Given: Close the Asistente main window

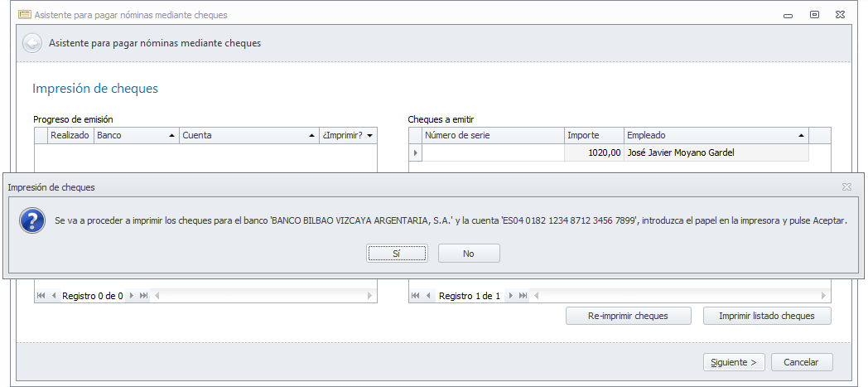Looking at the screenshot, I should coord(841,15).
